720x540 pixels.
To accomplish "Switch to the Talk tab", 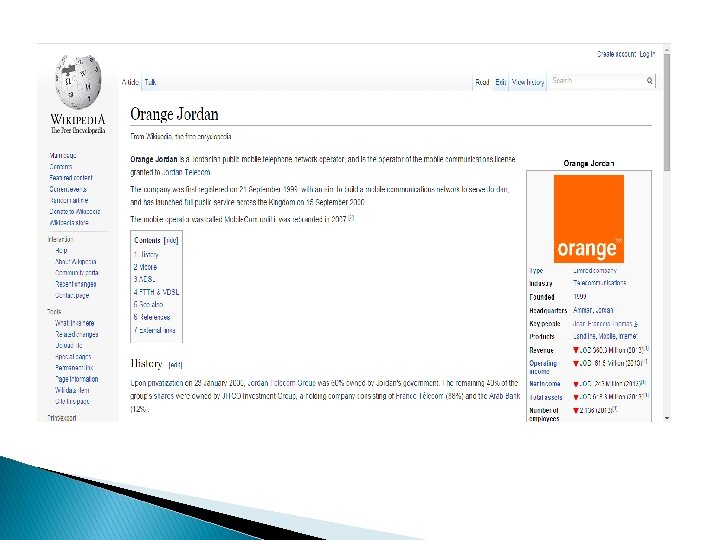I will [x=151, y=82].
